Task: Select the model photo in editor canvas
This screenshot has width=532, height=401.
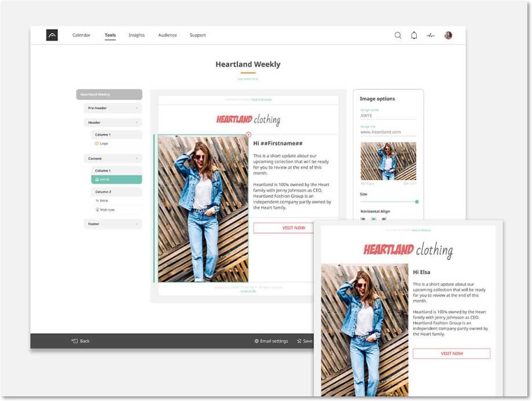Action: click(x=203, y=209)
